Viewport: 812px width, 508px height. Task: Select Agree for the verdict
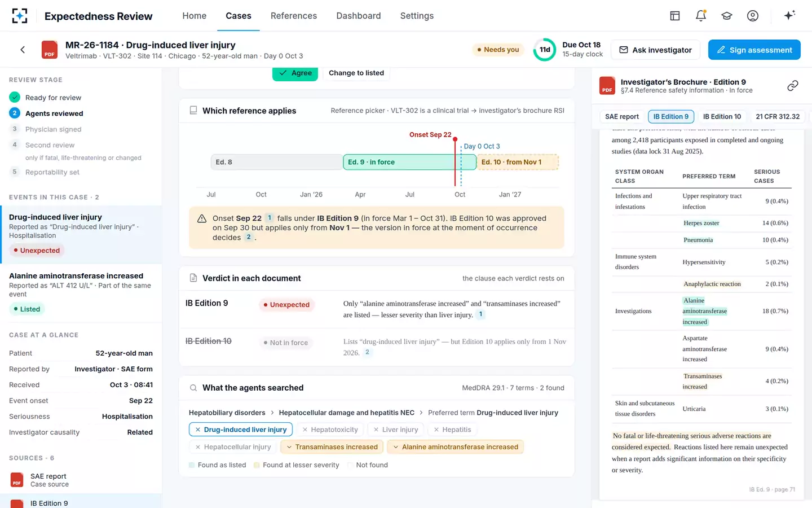295,73
